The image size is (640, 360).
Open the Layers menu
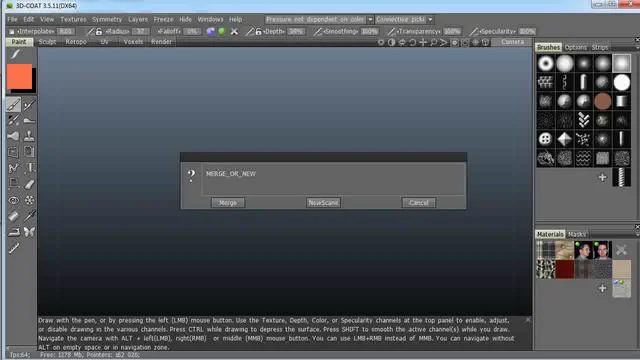tap(138, 19)
